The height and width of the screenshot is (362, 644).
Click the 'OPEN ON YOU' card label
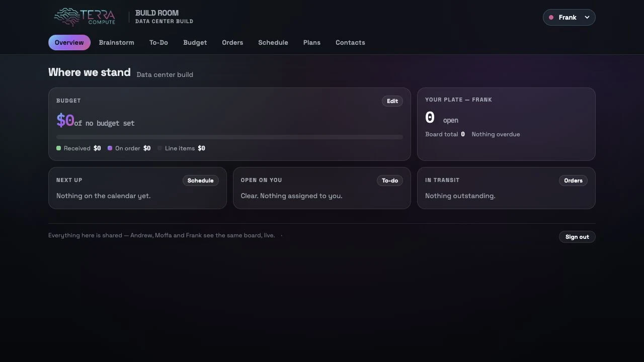tap(261, 180)
